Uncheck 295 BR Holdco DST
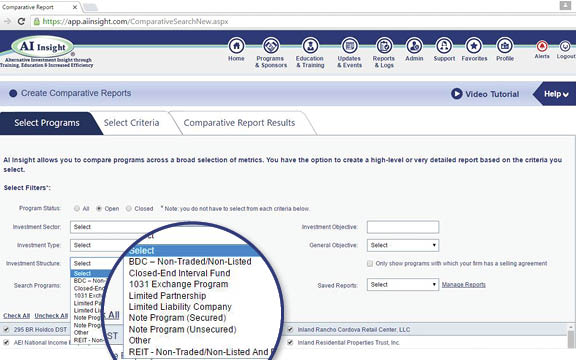 click(6, 329)
